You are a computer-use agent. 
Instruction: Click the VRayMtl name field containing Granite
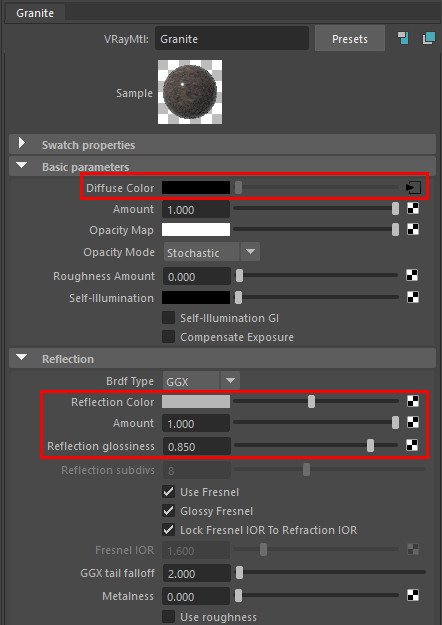[x=232, y=39]
